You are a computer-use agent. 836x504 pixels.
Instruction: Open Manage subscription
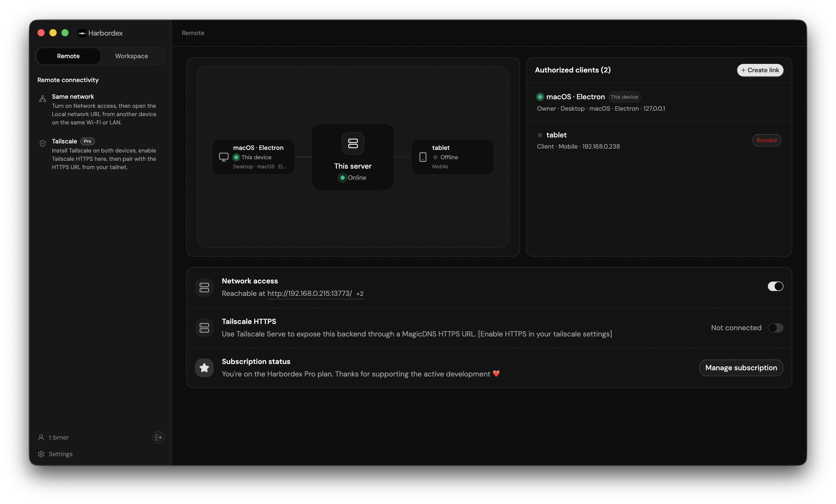click(x=741, y=368)
